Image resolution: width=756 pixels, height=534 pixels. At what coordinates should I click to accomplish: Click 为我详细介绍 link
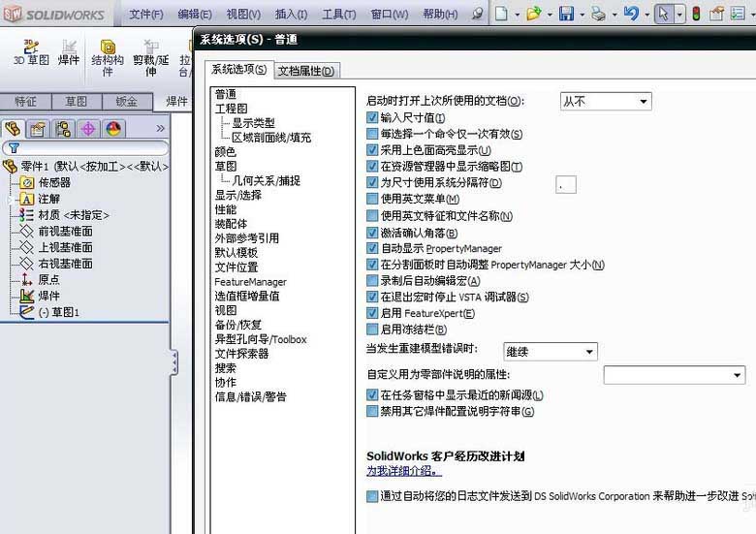pyautogui.click(x=404, y=471)
